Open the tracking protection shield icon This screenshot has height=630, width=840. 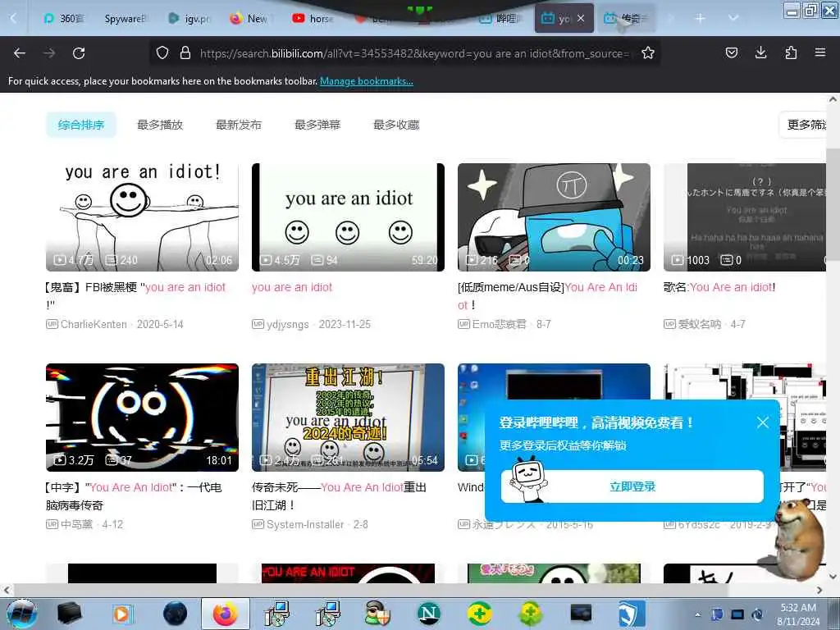pos(162,52)
